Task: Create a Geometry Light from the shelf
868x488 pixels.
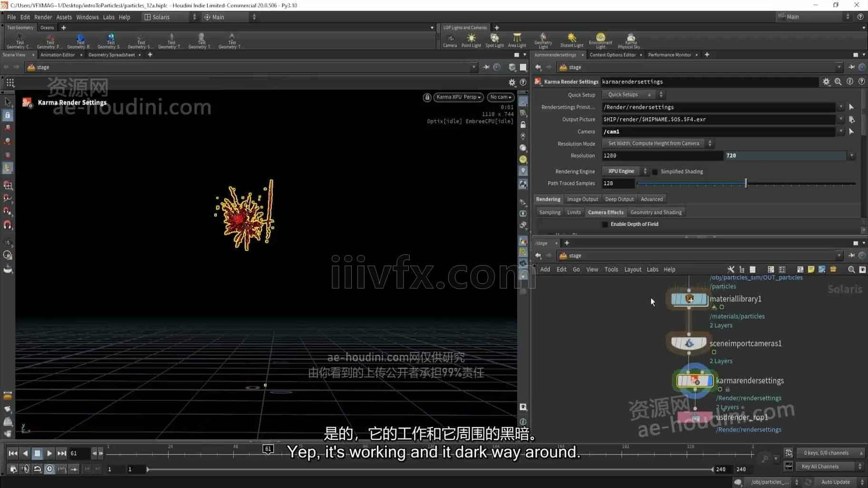Action: tap(543, 40)
